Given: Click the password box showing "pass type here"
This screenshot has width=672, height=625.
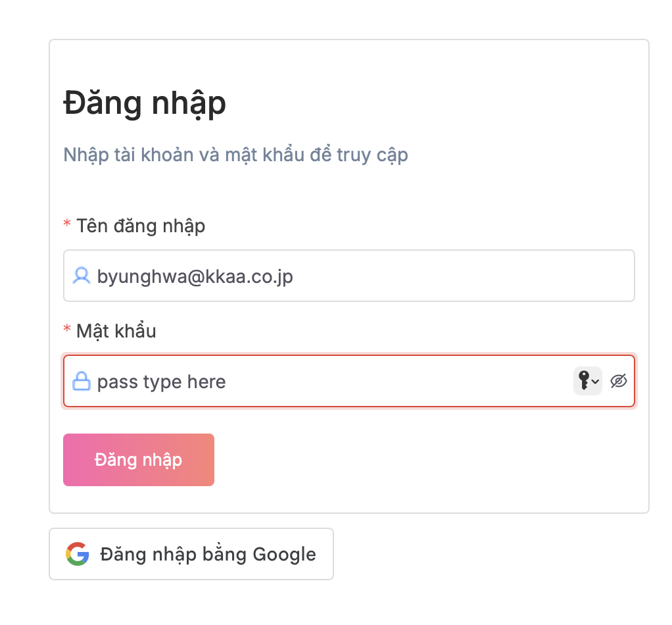Looking at the screenshot, I should pyautogui.click(x=296, y=382).
